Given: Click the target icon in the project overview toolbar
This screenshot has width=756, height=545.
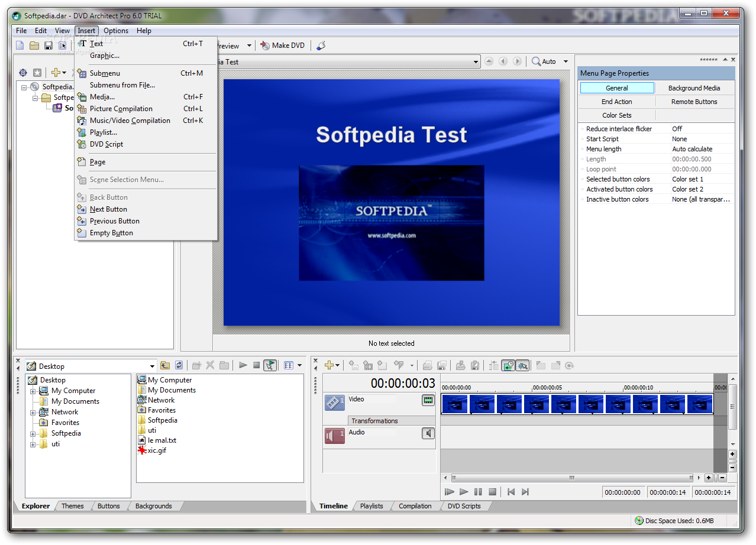Looking at the screenshot, I should click(23, 72).
